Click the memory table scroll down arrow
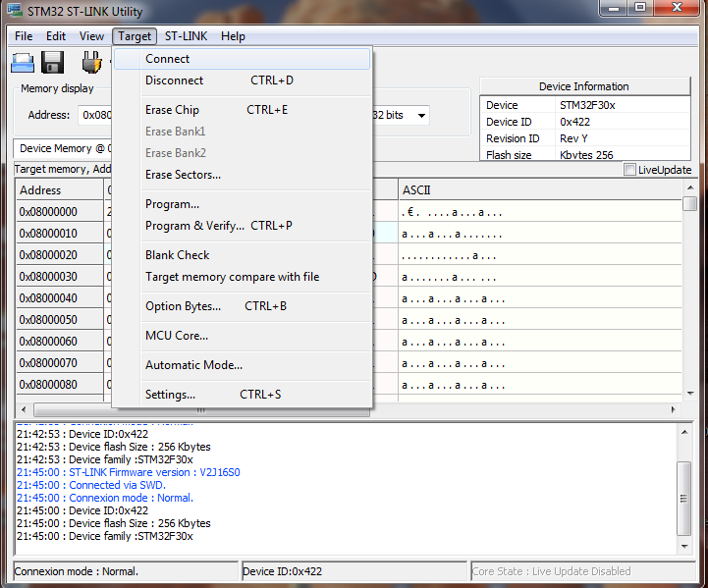The image size is (708, 588). pos(690,394)
